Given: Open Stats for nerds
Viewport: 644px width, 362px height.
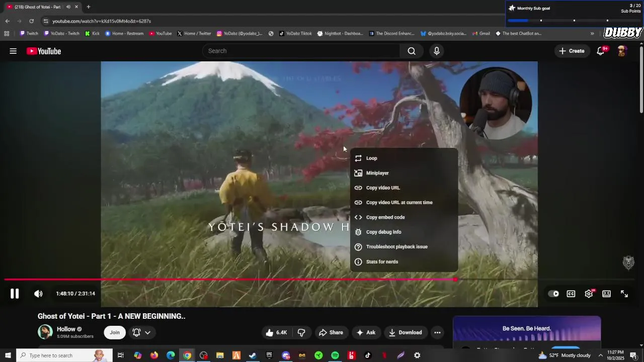Looking at the screenshot, I should click(404, 261).
